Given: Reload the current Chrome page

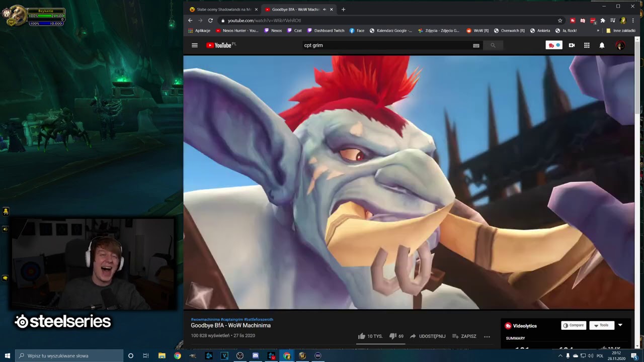Looking at the screenshot, I should [210, 21].
